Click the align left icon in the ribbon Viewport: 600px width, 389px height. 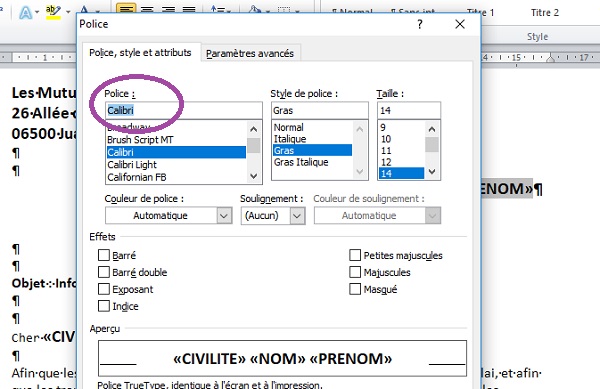click(x=126, y=8)
